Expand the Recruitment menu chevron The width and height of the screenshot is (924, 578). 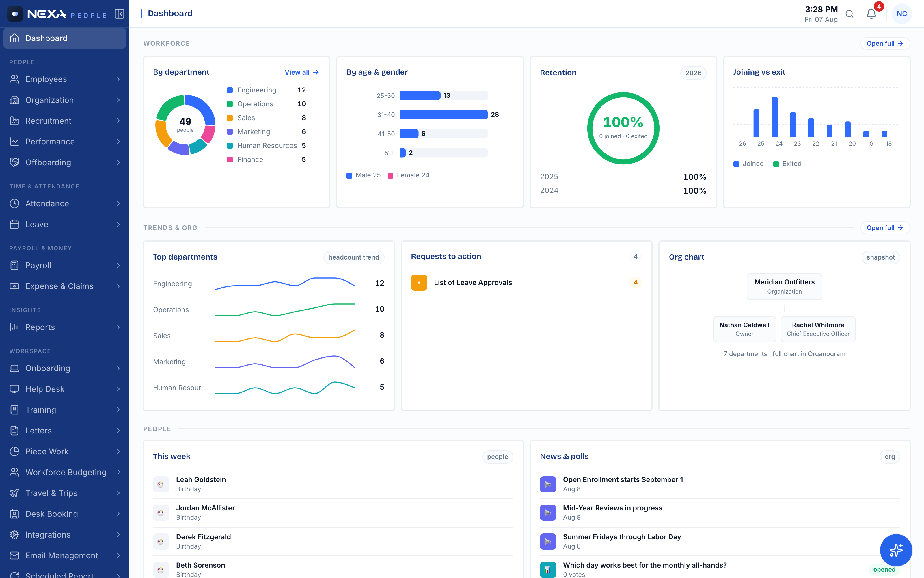click(118, 121)
